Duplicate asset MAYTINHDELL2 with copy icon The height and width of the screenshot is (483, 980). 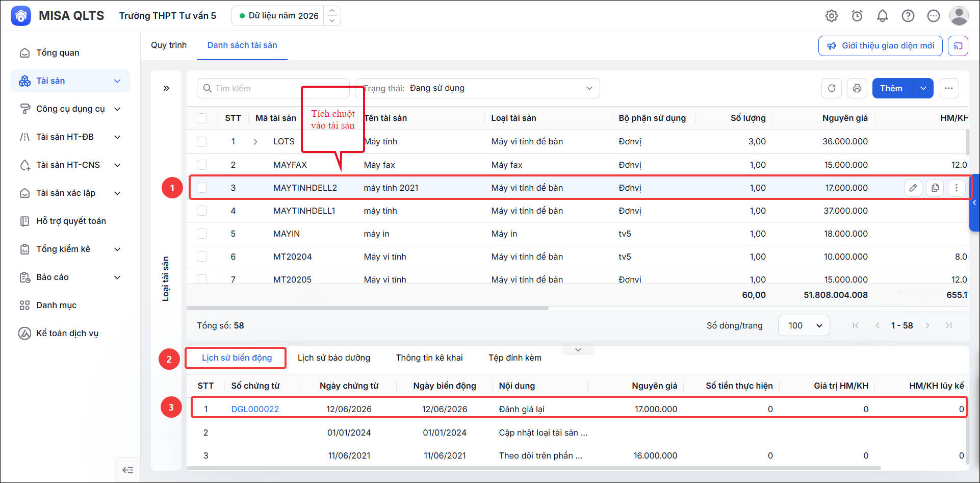[x=935, y=188]
